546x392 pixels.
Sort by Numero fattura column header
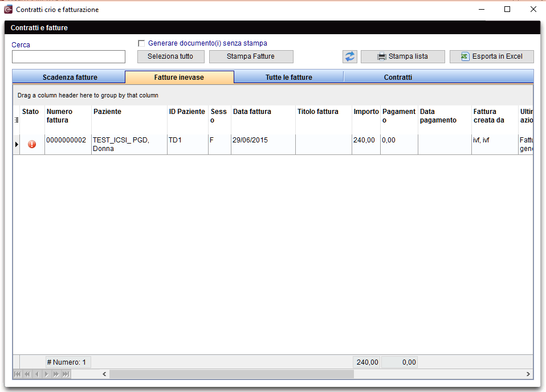pos(68,120)
